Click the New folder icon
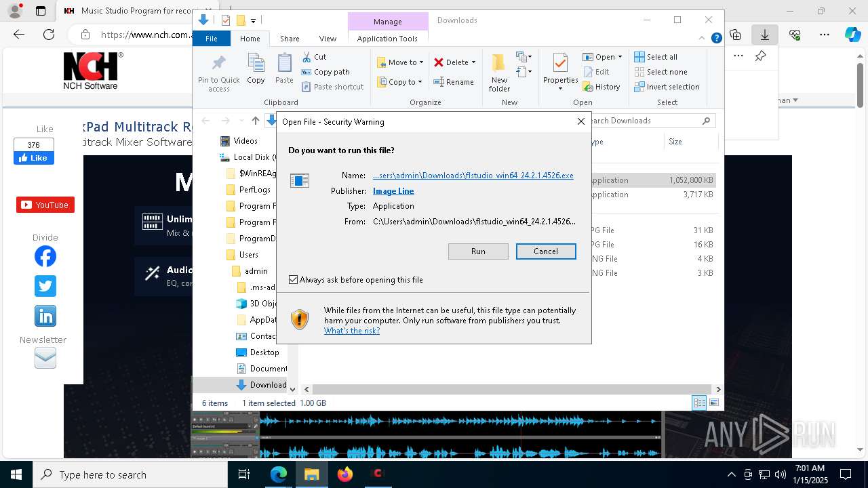This screenshot has width=868, height=488. 499,73
